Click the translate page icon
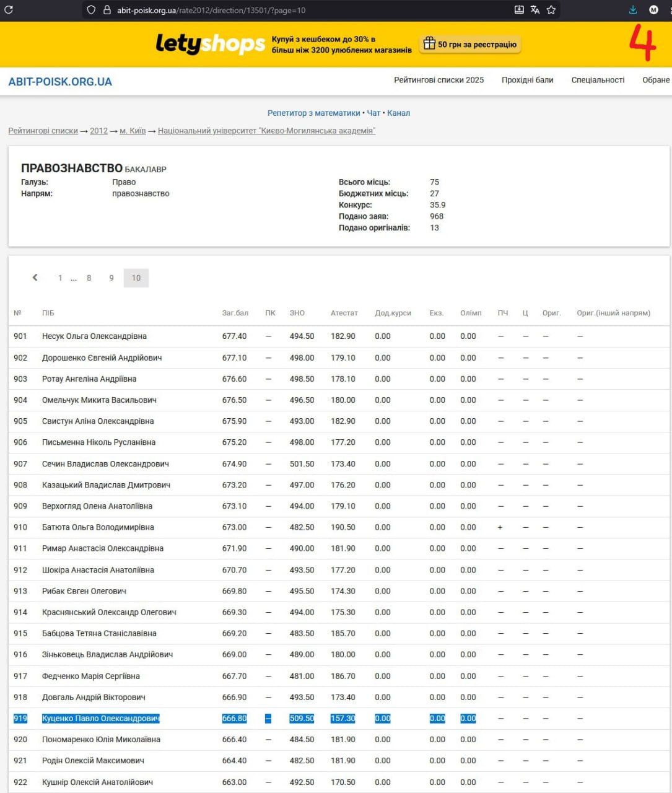The image size is (672, 793). tap(535, 10)
